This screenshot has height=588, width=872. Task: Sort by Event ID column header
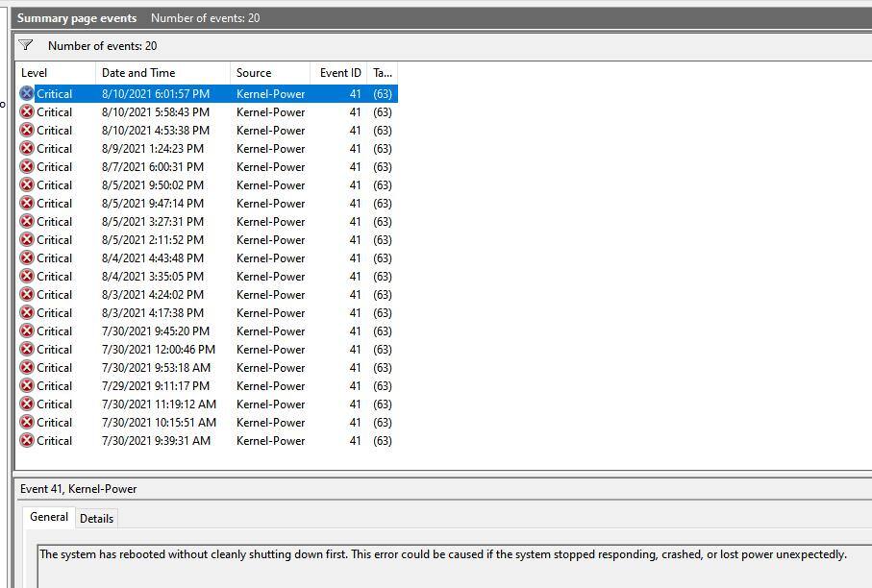(340, 73)
